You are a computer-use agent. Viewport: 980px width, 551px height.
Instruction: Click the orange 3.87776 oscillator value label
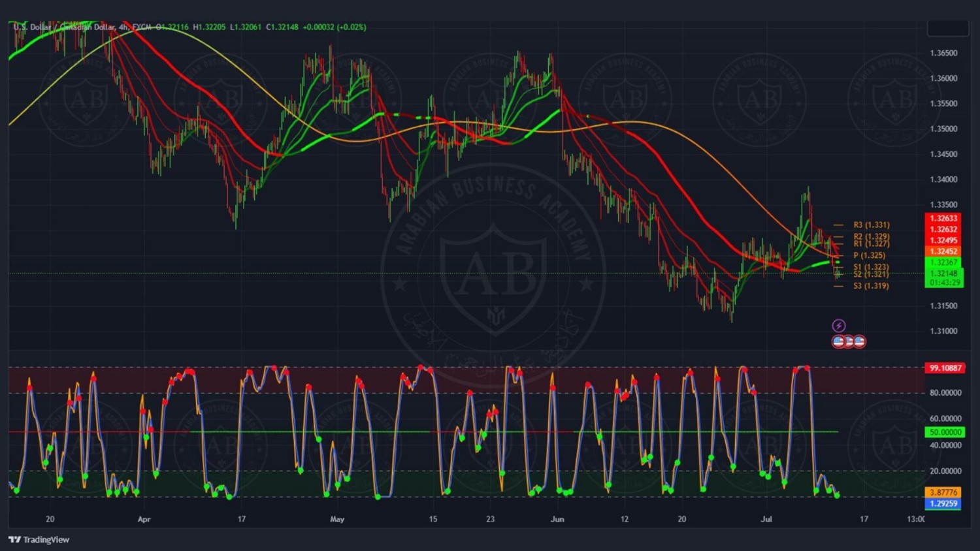coord(943,492)
